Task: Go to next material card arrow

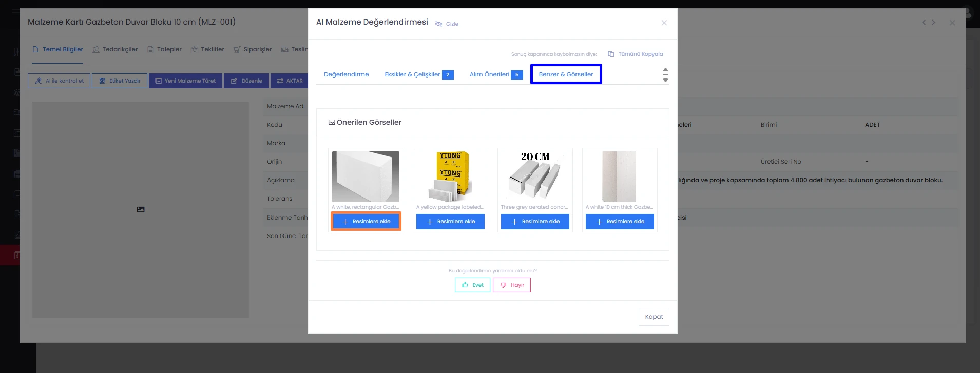Action: [x=933, y=22]
